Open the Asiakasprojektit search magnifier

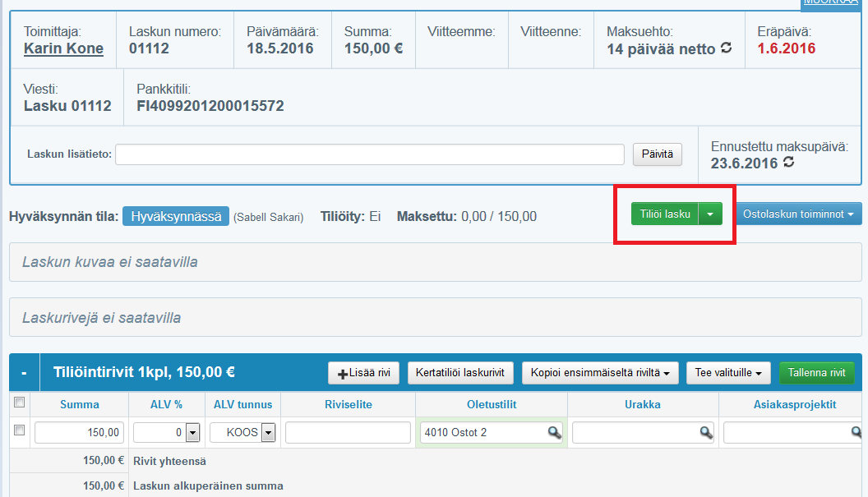[856, 432]
